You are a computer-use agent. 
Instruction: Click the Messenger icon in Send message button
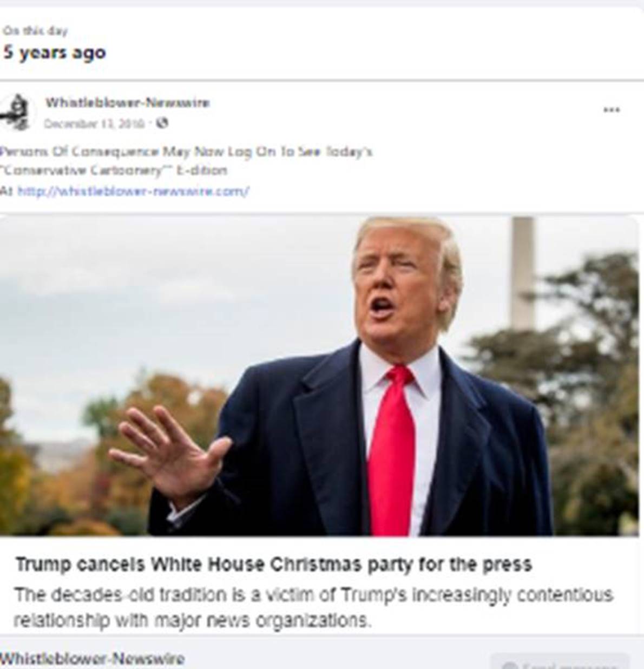pos(509,665)
